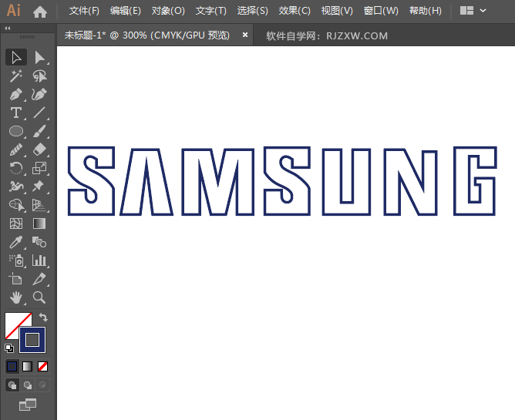Select the Blend tool
515x420 pixels.
point(39,242)
